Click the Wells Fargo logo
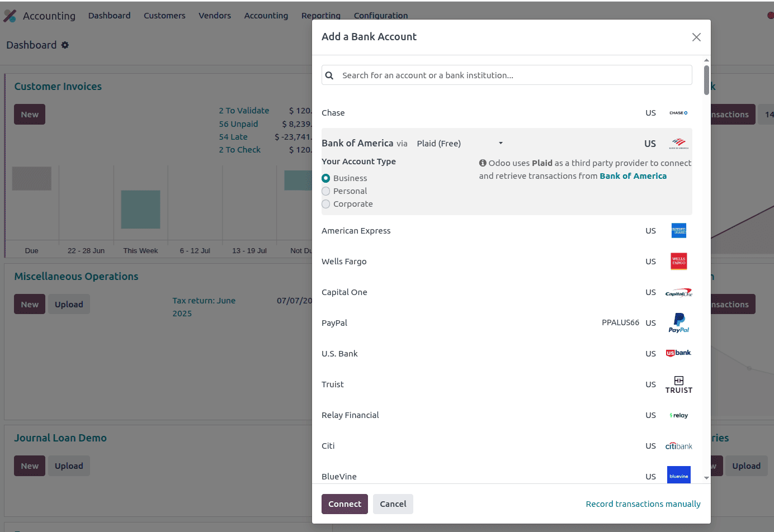The image size is (774, 532). click(678, 261)
